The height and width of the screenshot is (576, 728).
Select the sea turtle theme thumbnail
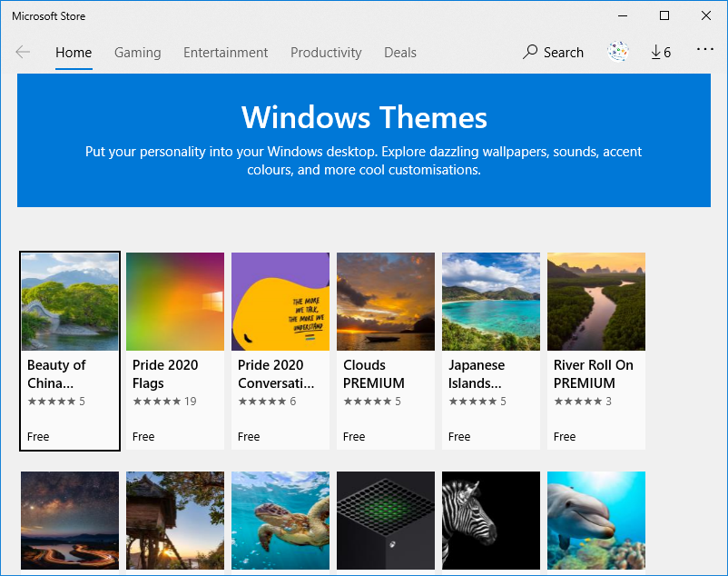pyautogui.click(x=280, y=521)
